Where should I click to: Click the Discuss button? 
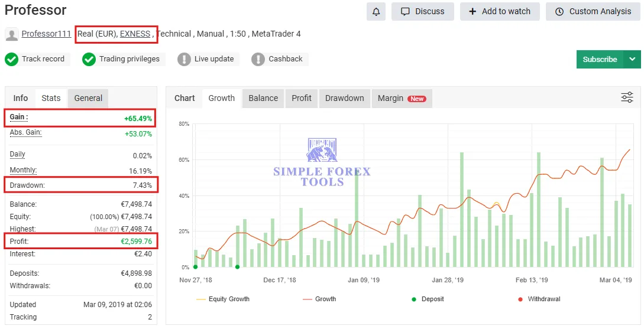pos(422,11)
